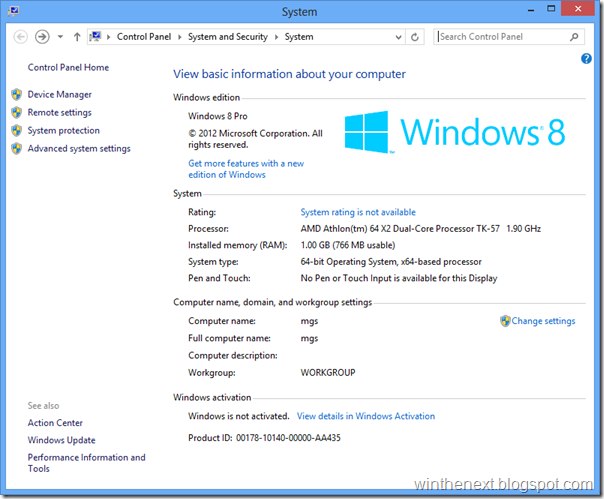This screenshot has width=604, height=499.
Task: Open the recent locations dropdown arrow
Action: click(60, 37)
